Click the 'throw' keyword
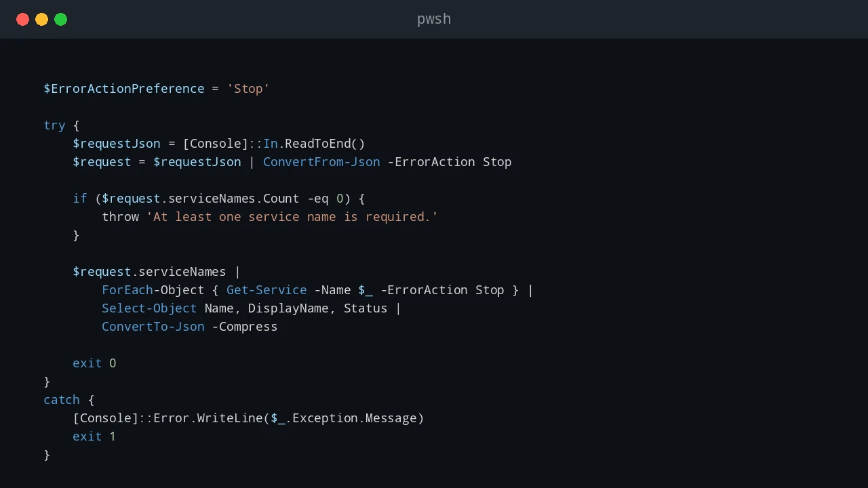The height and width of the screenshot is (488, 868). pyautogui.click(x=120, y=217)
